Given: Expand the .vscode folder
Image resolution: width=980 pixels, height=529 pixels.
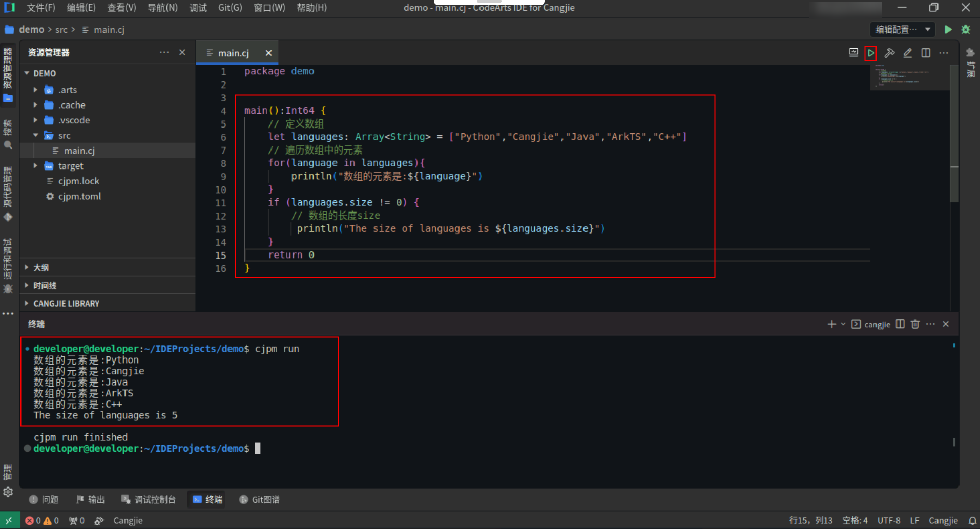Looking at the screenshot, I should click(35, 120).
